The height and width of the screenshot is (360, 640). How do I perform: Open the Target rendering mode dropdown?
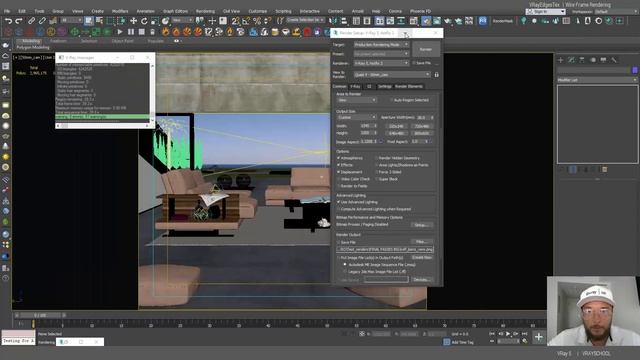[381, 44]
